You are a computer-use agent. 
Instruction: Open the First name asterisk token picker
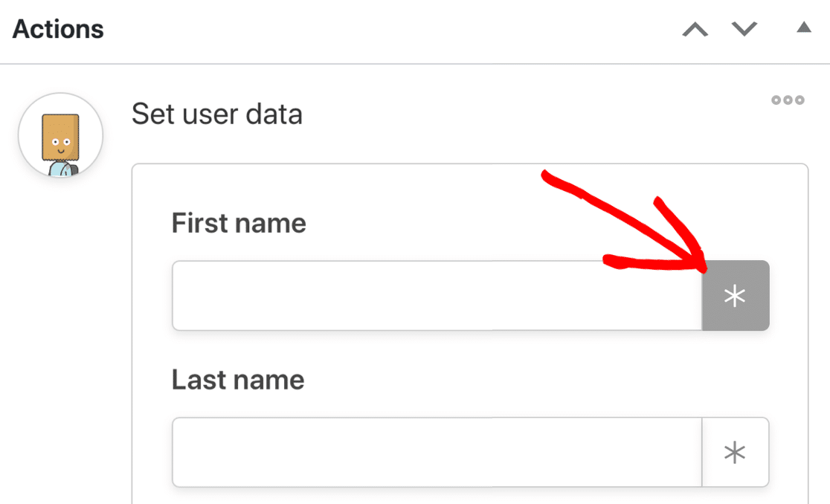point(735,296)
